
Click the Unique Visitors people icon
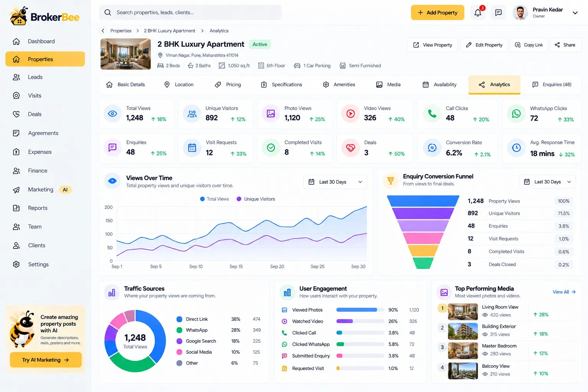pyautogui.click(x=192, y=114)
